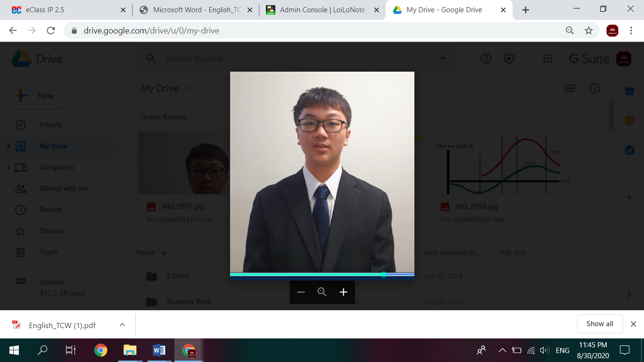Open English_TCW (1).pdf download
Viewport: 644px width, 362px height.
(x=62, y=325)
